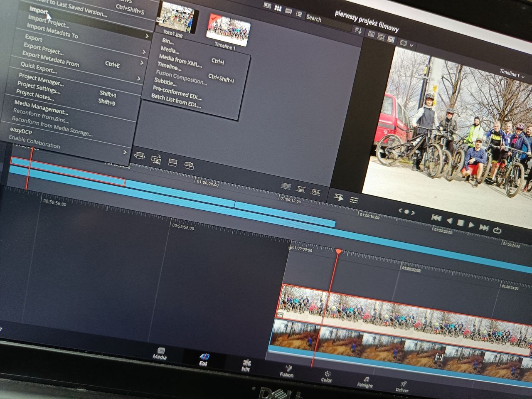Open the Deliver page tab
The image size is (532, 399).
click(402, 387)
